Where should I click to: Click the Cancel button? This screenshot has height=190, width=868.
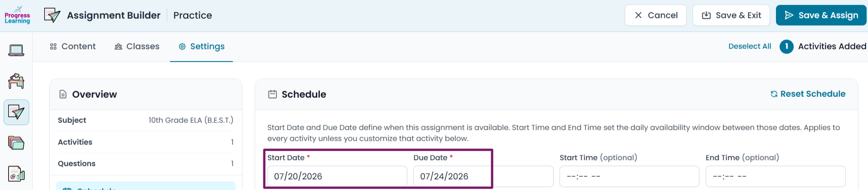[656, 15]
